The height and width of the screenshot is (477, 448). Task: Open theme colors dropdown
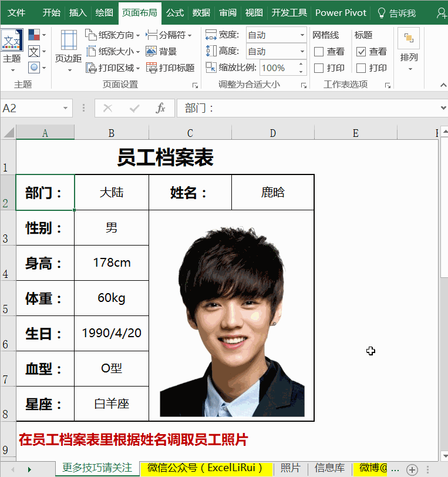coord(37,35)
